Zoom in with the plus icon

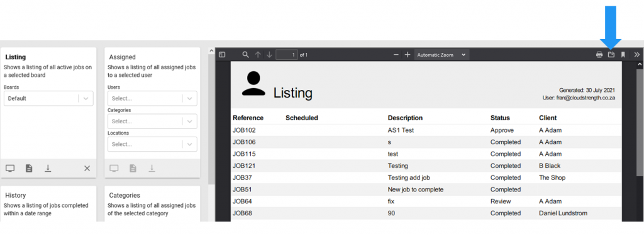(x=408, y=55)
